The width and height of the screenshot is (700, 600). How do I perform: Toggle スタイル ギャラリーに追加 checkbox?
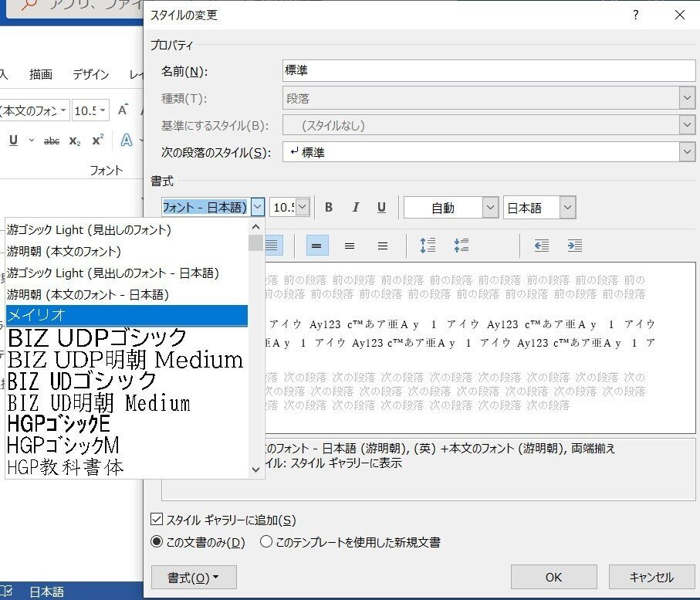pyautogui.click(x=157, y=519)
